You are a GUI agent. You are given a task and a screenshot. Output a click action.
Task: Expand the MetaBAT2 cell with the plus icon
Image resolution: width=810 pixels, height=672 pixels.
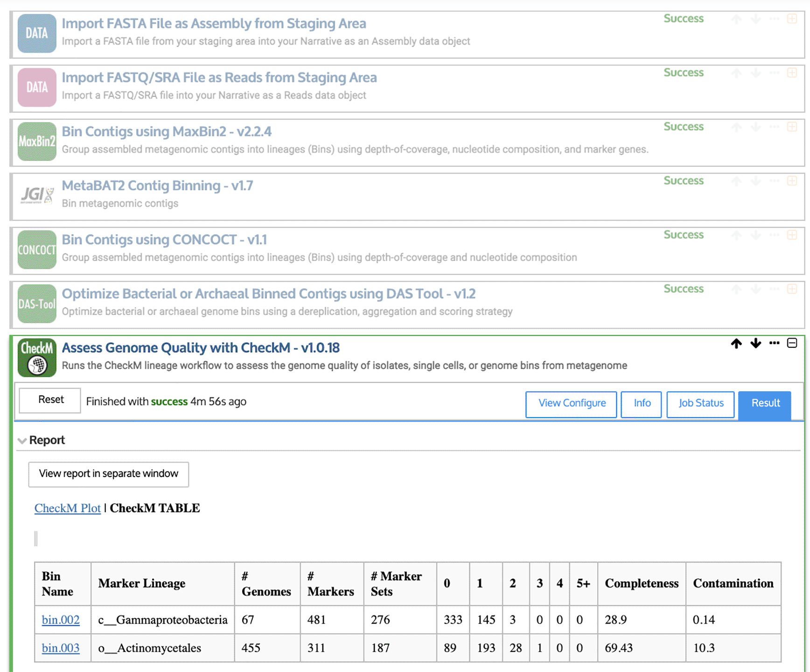click(792, 181)
